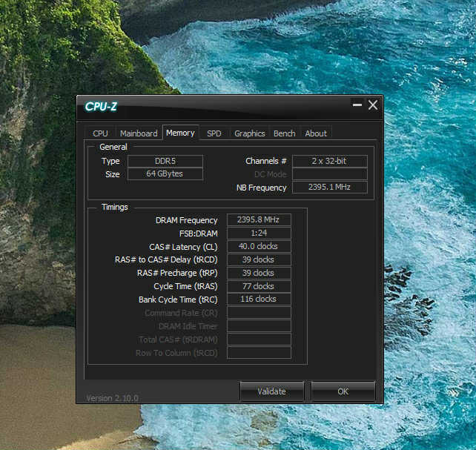Image resolution: width=476 pixels, height=450 pixels.
Task: Click the DRAM Frequency label
Action: point(186,220)
